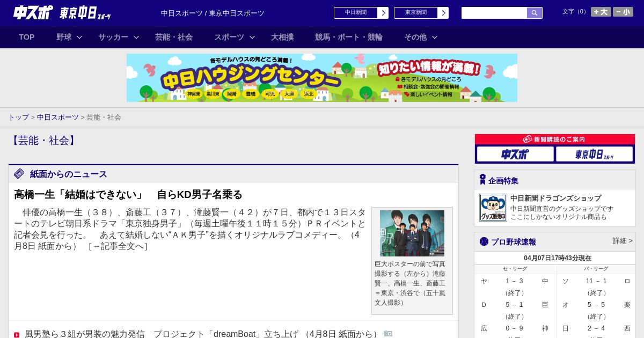Click 東京中日スポーツ subscription banner button
Image resolution: width=644 pixels, height=338 pixels.
(x=594, y=155)
